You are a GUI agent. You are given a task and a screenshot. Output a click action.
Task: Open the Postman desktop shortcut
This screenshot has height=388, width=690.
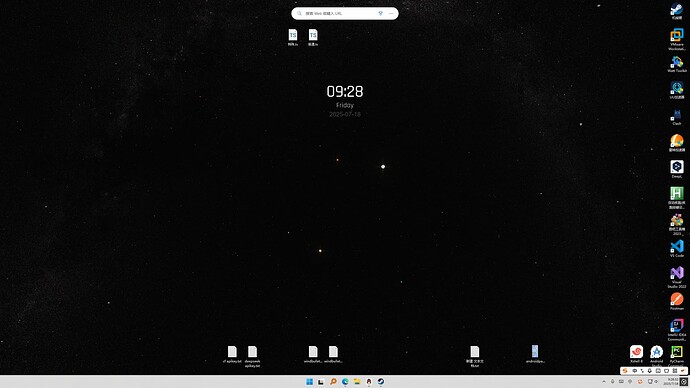[x=676, y=301]
